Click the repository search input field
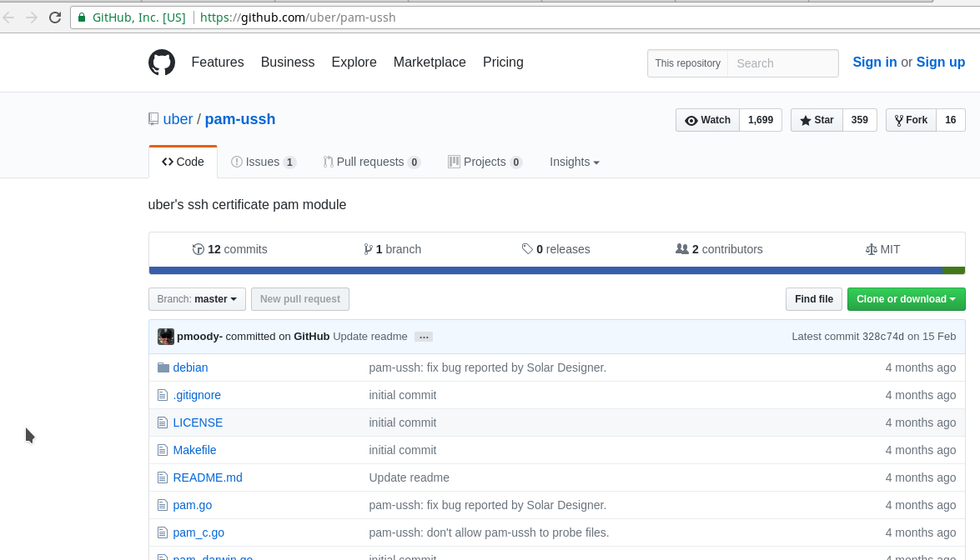The height and width of the screenshot is (560, 980). pyautogui.click(x=783, y=63)
